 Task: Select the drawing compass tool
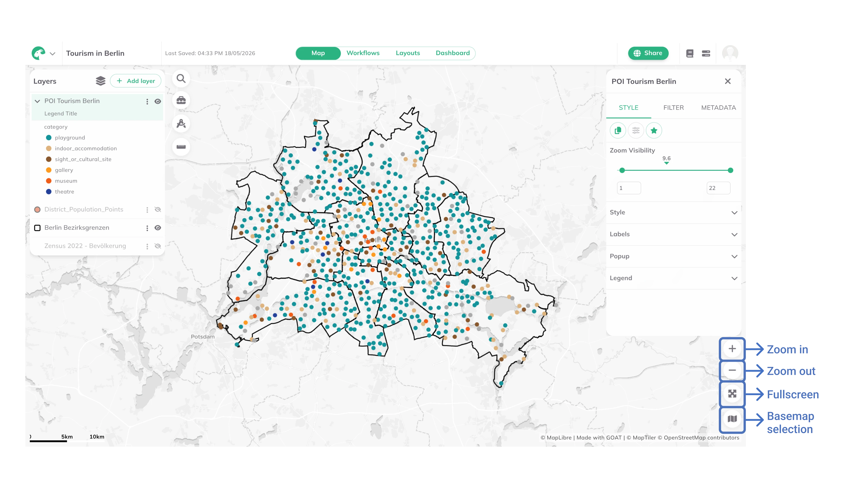pyautogui.click(x=181, y=124)
